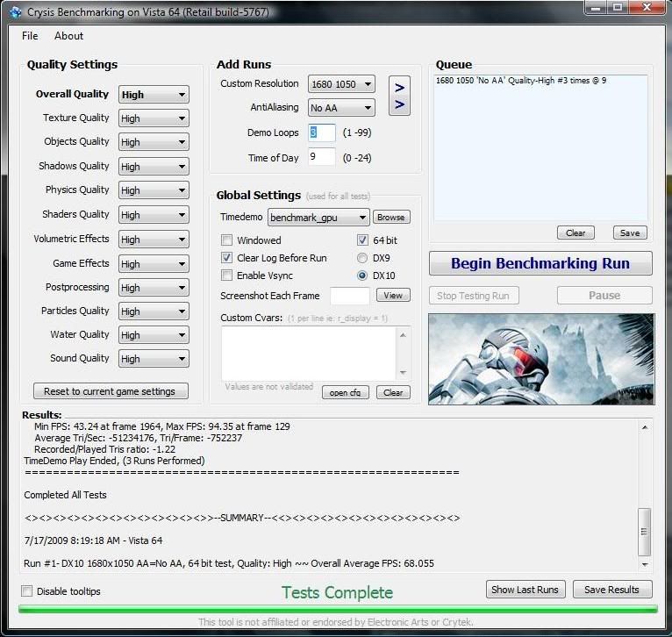Check the Disable tooltips box
Screen dimensions: 672x637
point(27,591)
